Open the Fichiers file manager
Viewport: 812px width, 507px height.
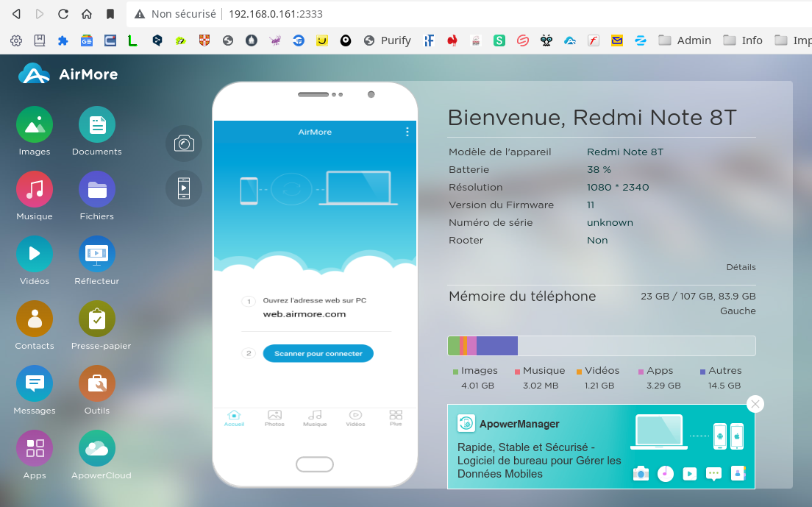(x=97, y=190)
